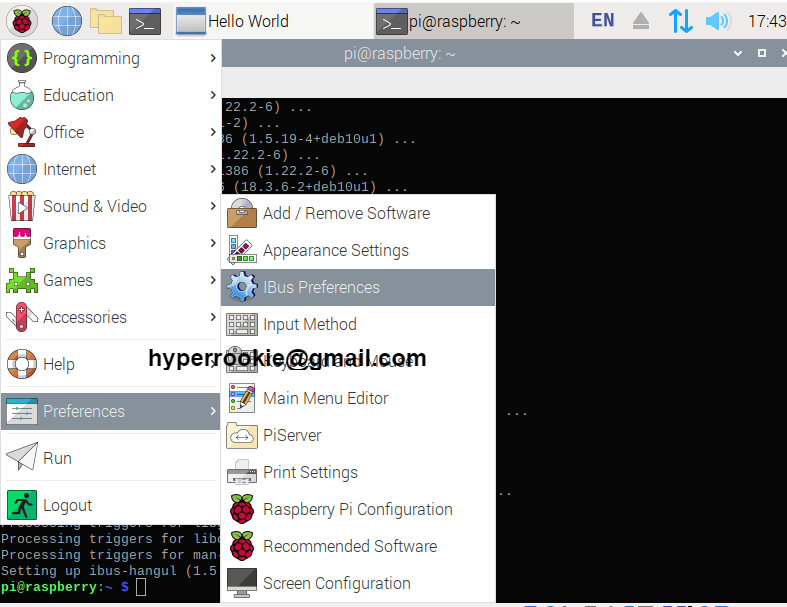Click the Logout running man icon

click(22, 505)
